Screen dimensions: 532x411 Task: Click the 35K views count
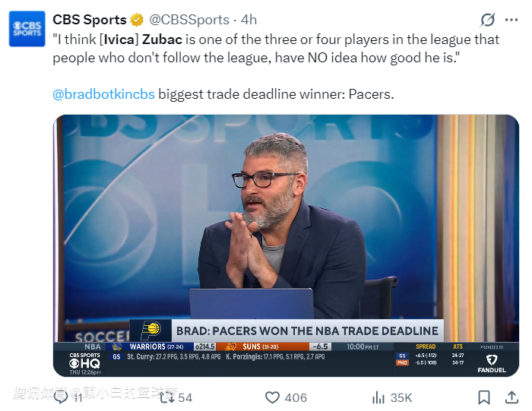click(x=401, y=397)
